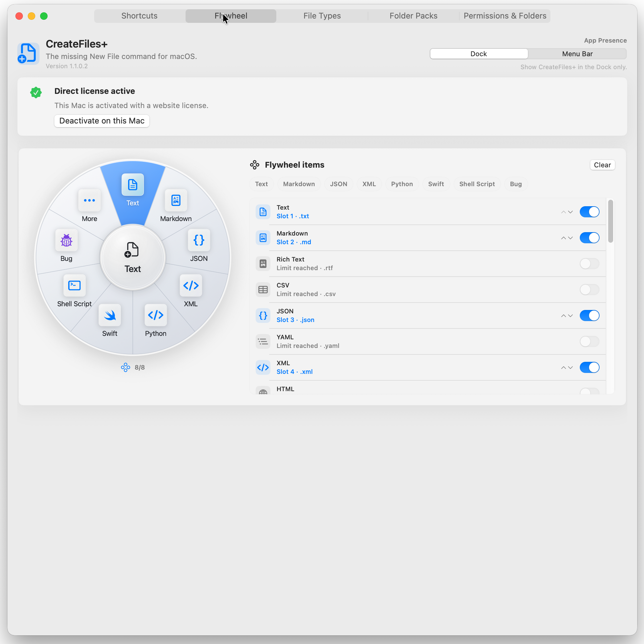Viewport: 644px width, 644px height.
Task: Click the Markdown chip
Action: tap(299, 184)
